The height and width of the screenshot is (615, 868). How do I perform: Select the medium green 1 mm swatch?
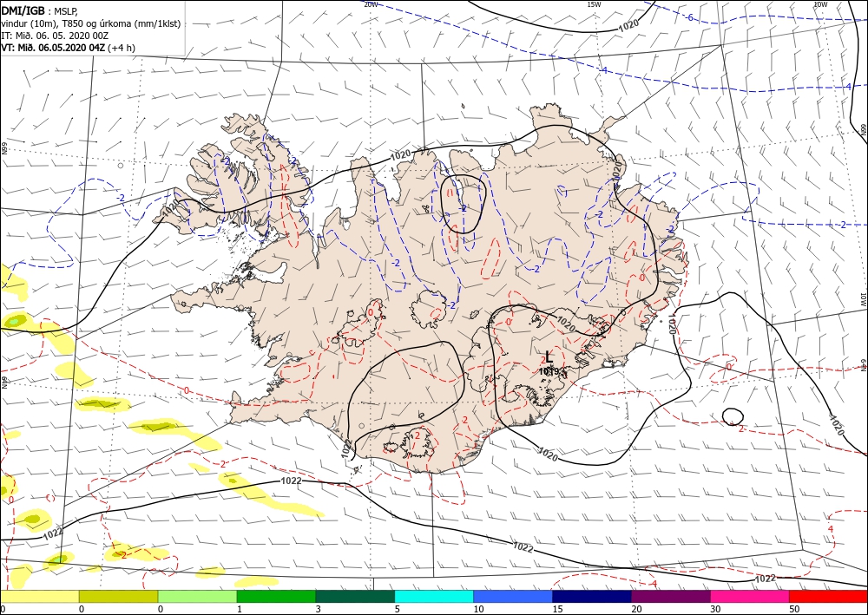point(276,596)
